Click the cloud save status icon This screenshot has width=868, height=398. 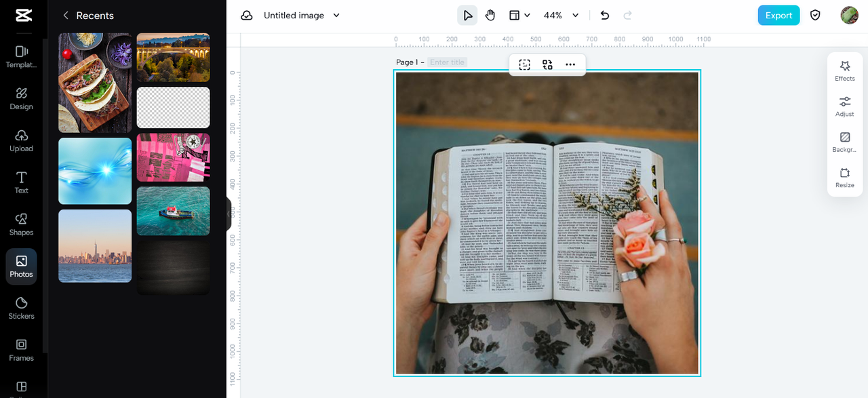click(247, 16)
